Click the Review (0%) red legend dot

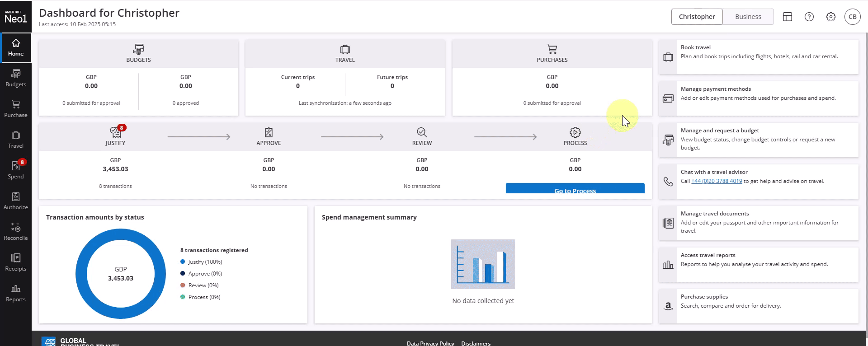click(183, 285)
